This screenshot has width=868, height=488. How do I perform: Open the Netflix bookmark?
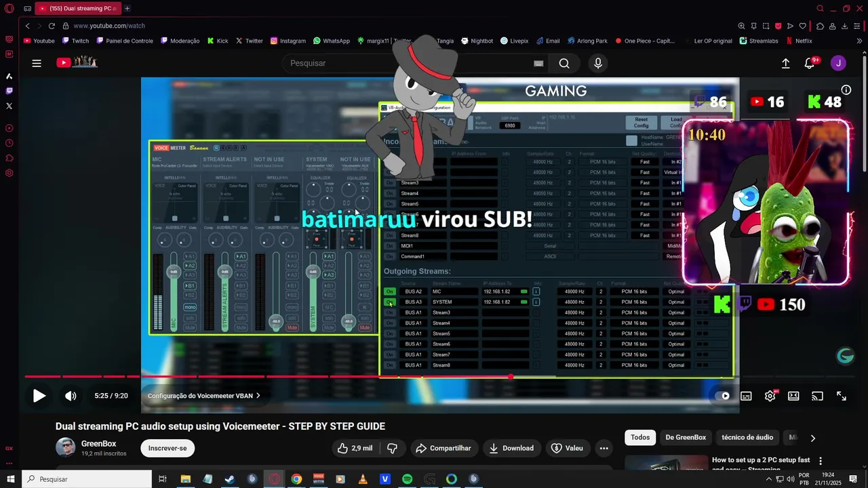point(799,41)
